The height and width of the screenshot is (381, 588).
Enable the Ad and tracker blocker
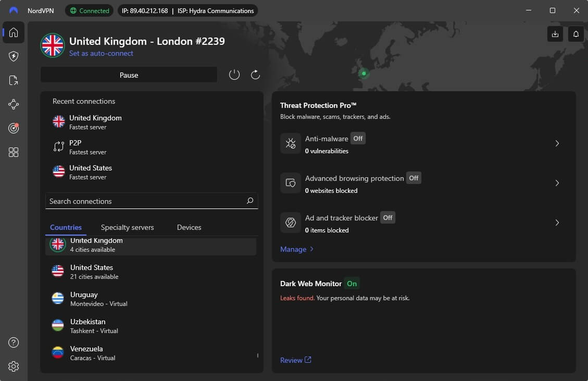387,217
